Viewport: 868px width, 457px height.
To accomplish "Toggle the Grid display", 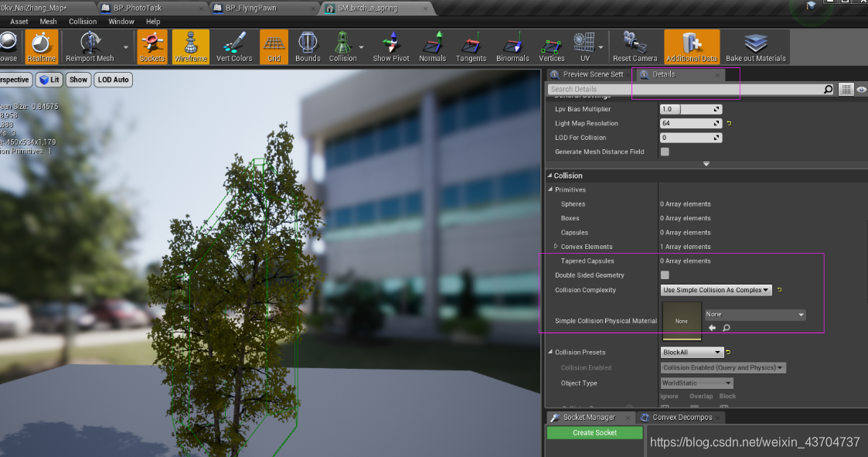I will coord(274,47).
